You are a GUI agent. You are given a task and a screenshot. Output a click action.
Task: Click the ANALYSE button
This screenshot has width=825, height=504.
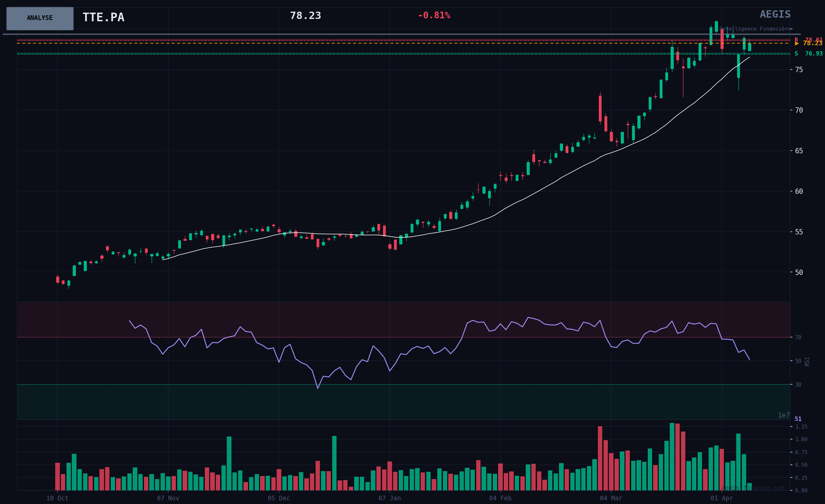40,18
